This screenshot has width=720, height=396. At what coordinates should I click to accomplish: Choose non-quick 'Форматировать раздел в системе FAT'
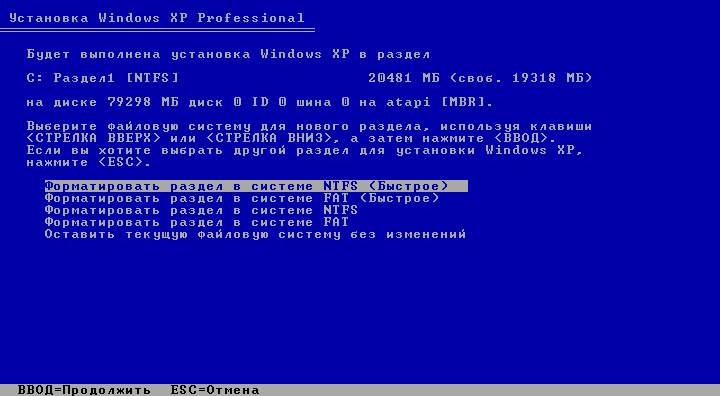[x=197, y=222]
